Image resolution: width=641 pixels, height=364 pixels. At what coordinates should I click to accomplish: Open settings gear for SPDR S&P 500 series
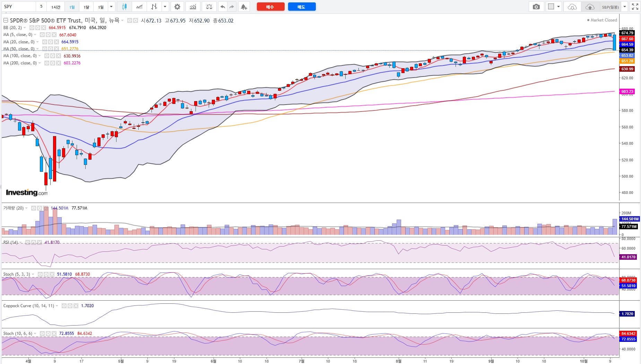coord(136,20)
